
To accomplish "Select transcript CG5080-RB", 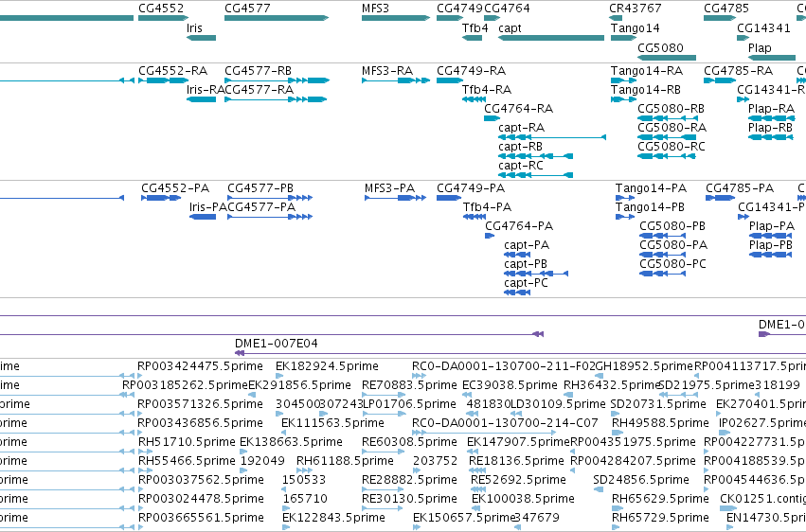I will [668, 118].
